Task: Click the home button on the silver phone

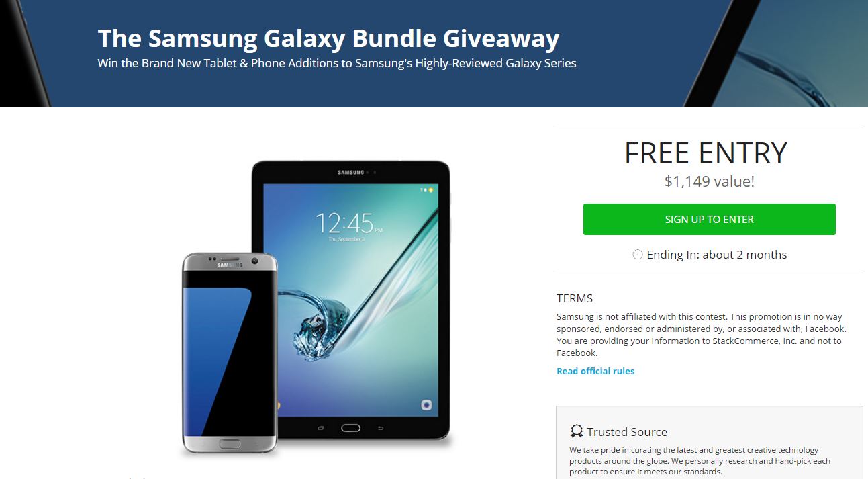Action: 230,443
